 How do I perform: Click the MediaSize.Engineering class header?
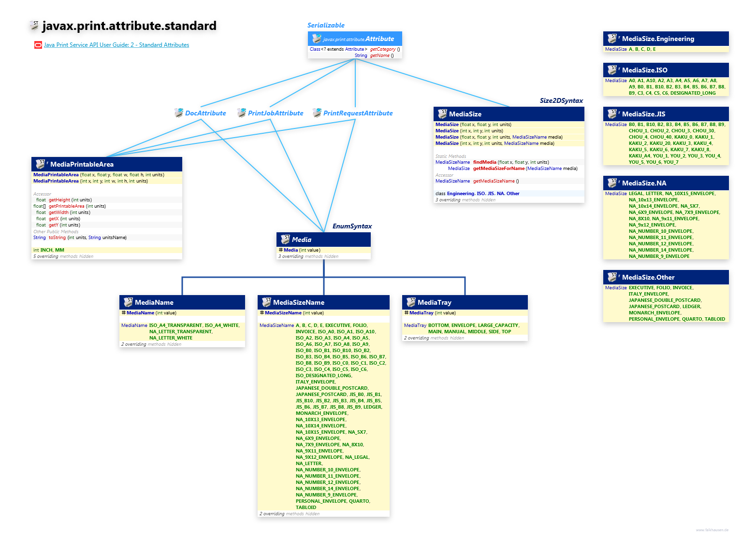(x=657, y=39)
